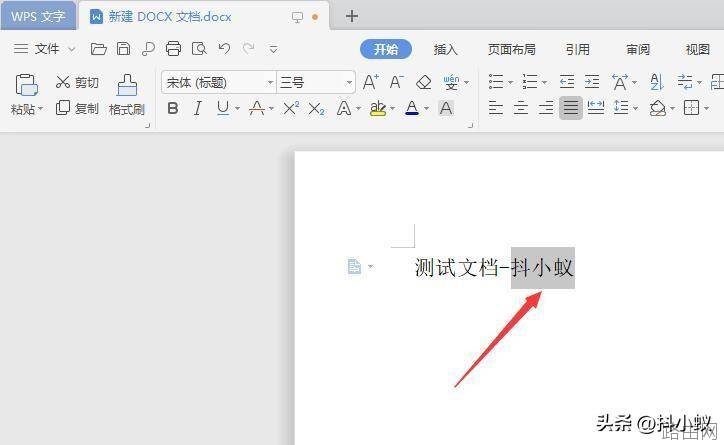Align paragraph text to the right
The height and width of the screenshot is (445, 724).
coord(546,108)
